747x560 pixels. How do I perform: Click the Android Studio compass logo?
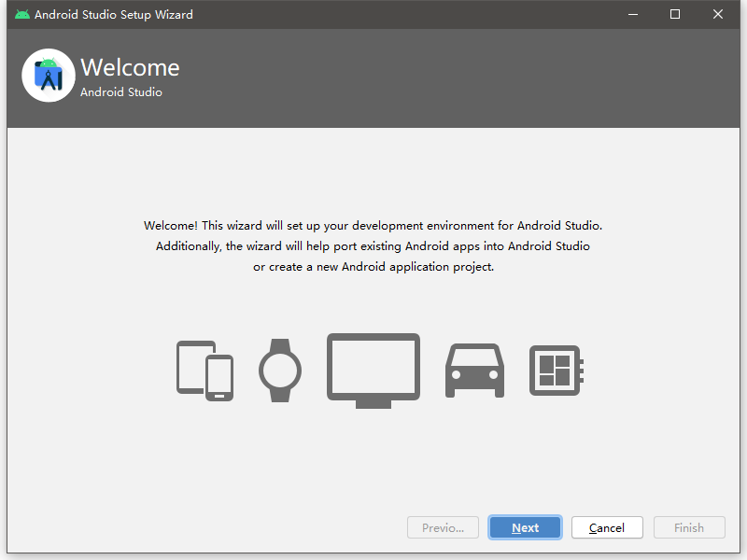point(49,76)
